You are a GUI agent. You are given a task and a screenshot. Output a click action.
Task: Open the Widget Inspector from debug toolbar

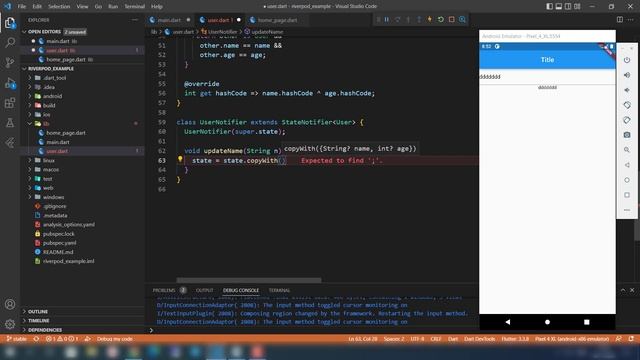(x=462, y=20)
